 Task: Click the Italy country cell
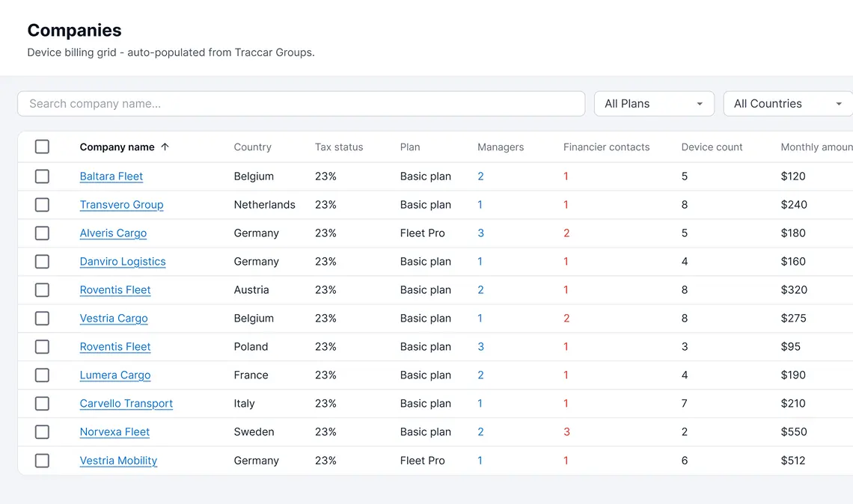(244, 403)
